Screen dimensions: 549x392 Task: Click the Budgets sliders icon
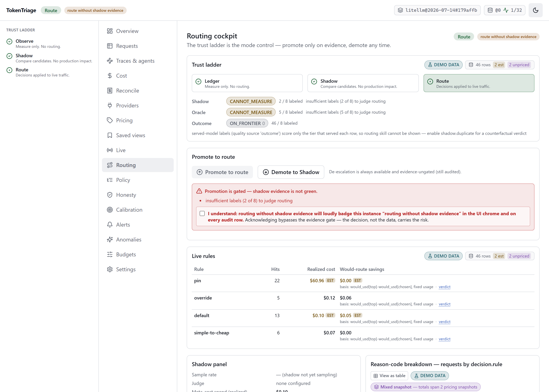coord(110,254)
